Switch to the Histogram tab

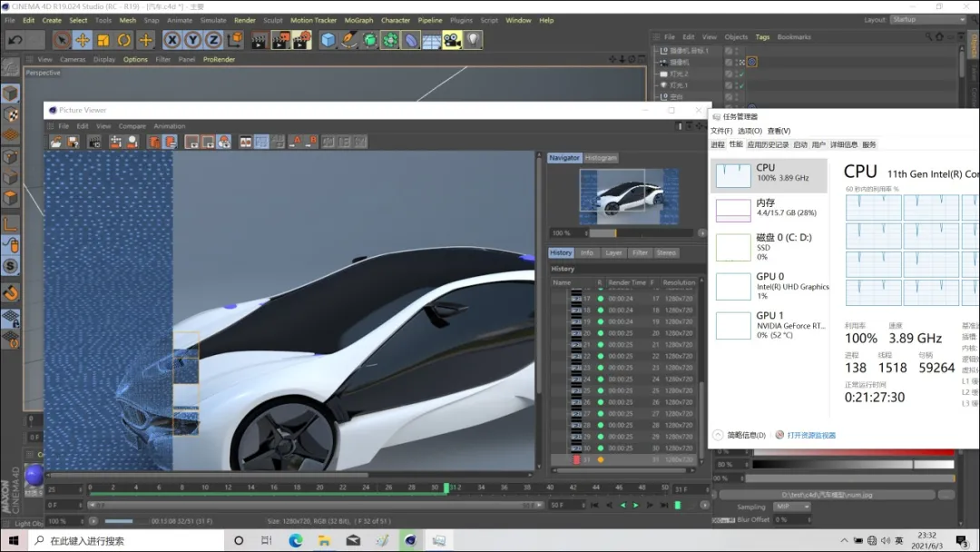coord(601,158)
